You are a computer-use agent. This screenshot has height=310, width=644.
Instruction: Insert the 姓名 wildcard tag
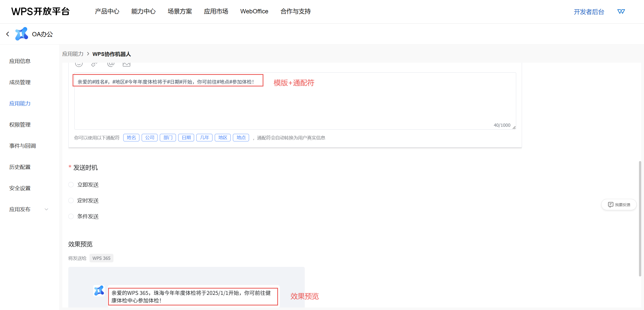[x=131, y=138]
